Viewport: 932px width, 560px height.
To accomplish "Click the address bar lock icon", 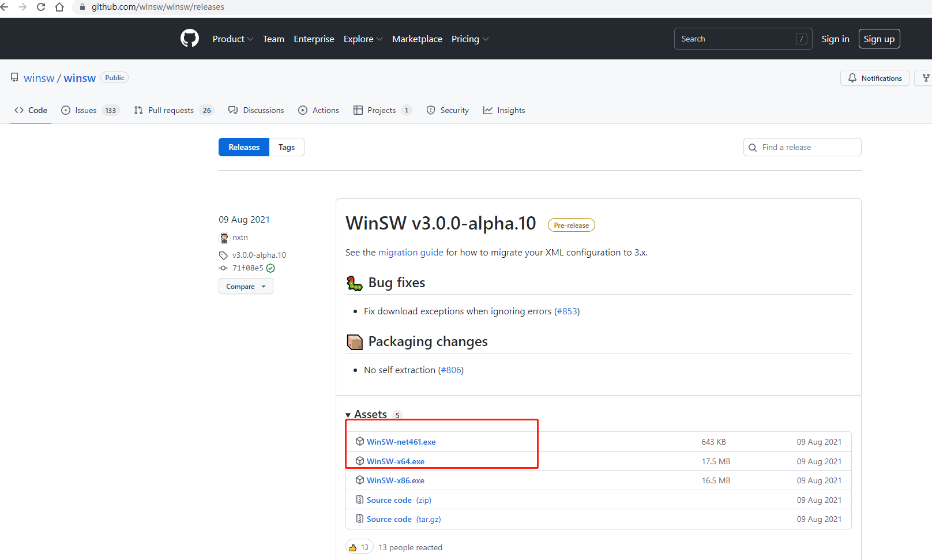I will (x=82, y=7).
